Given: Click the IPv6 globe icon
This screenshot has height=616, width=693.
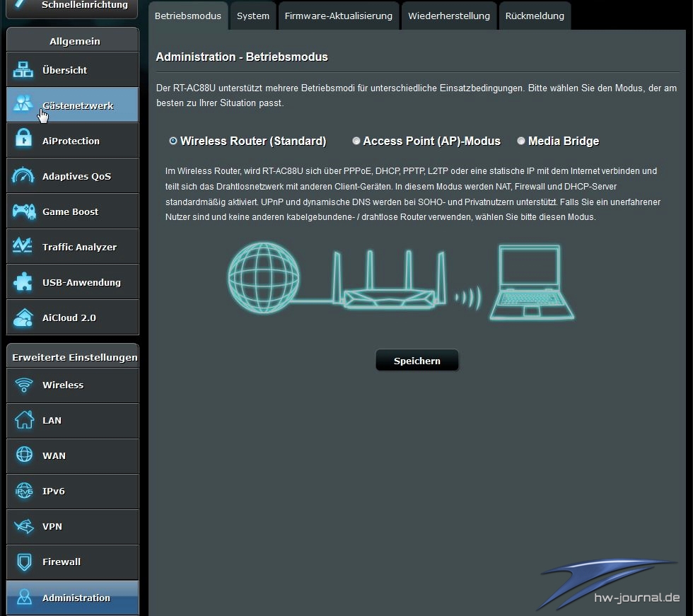Looking at the screenshot, I should coord(24,491).
